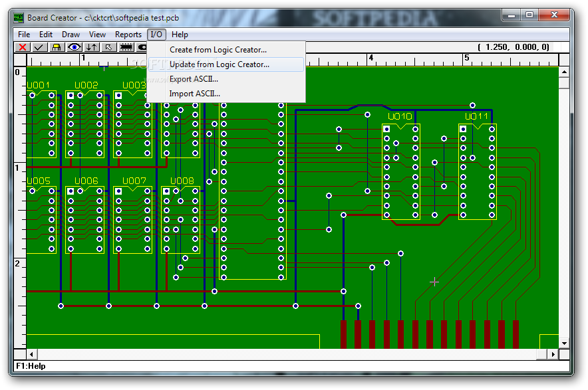Click the checkmark accept toolbar icon

pyautogui.click(x=39, y=47)
